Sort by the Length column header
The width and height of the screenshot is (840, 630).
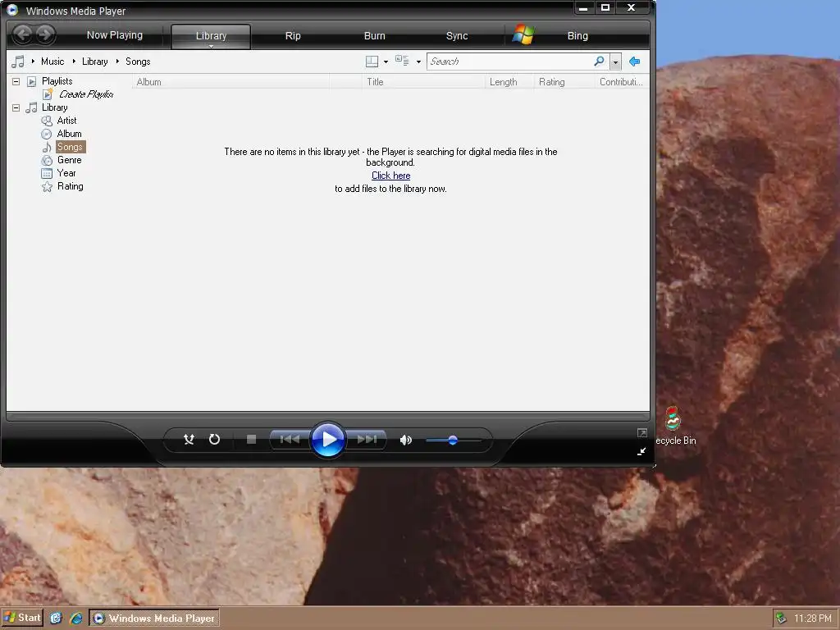click(x=509, y=82)
